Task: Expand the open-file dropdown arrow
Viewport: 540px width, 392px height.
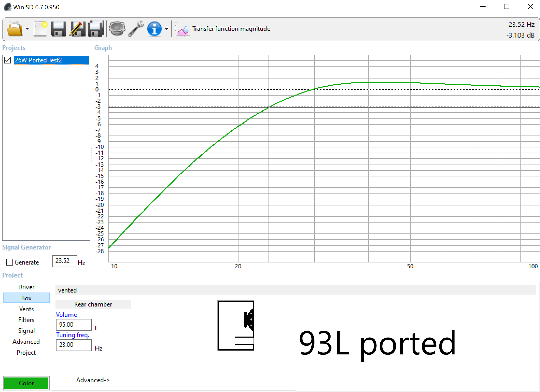Action: coord(27,29)
